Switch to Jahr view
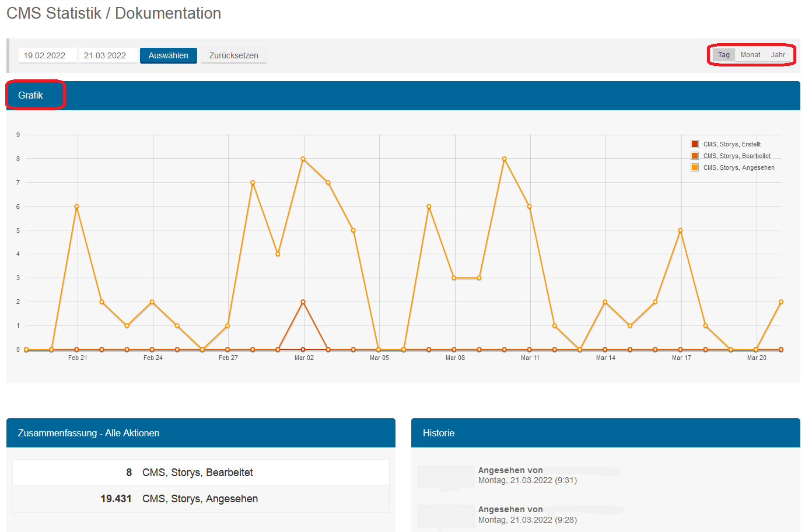Screen dimensions: 805x532 pos(778,55)
